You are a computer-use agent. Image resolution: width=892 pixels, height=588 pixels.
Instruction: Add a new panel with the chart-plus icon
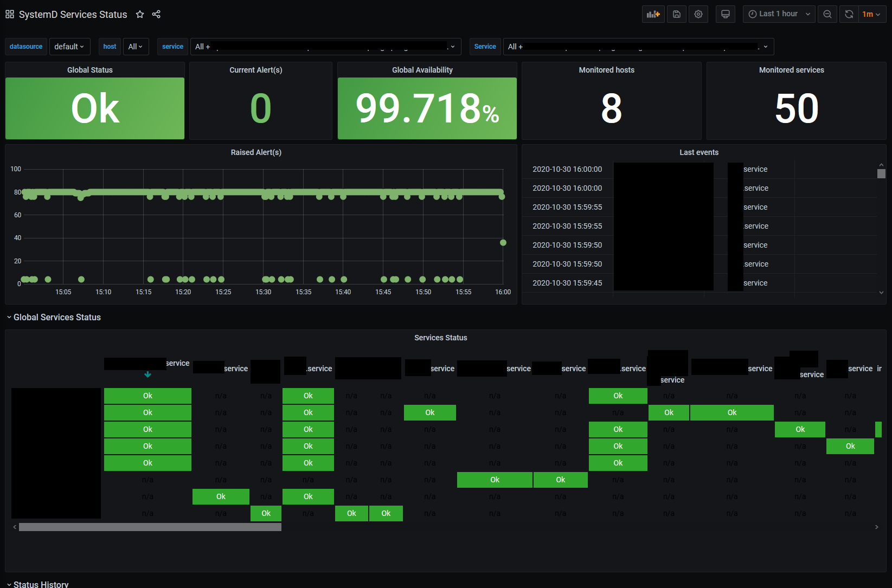click(x=653, y=14)
